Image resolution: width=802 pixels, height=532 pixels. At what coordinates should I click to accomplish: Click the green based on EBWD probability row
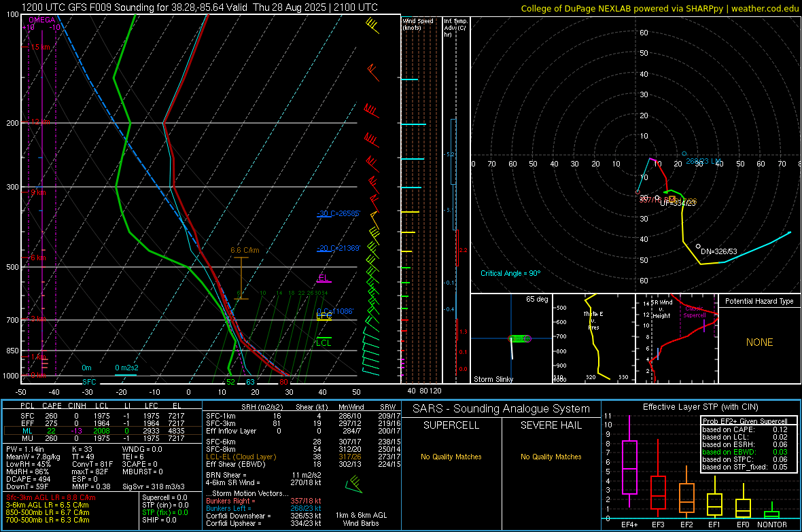(745, 452)
